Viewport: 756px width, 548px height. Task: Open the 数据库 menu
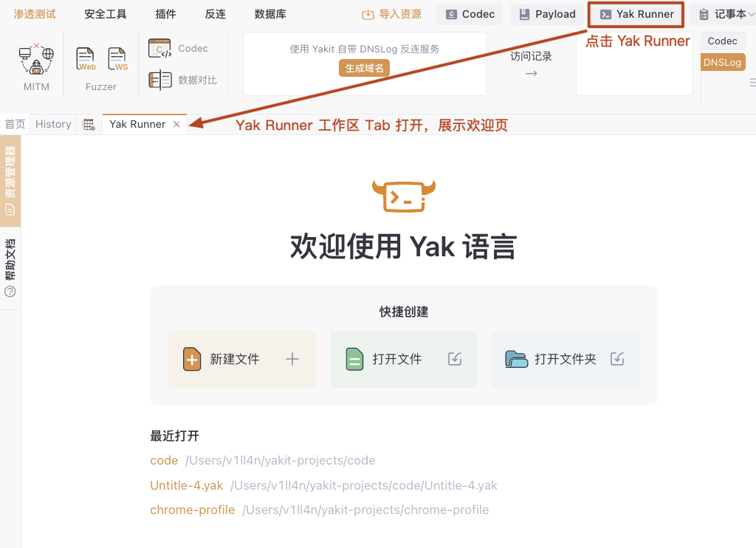270,15
